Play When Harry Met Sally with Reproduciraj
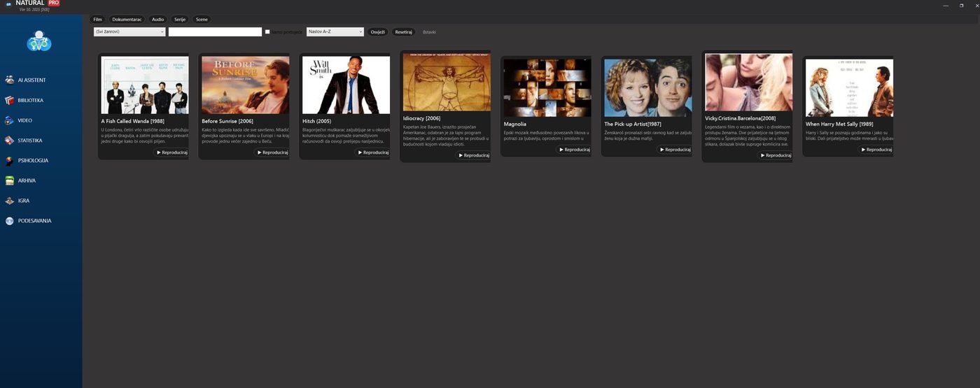This screenshot has width=980, height=388. tap(876, 150)
